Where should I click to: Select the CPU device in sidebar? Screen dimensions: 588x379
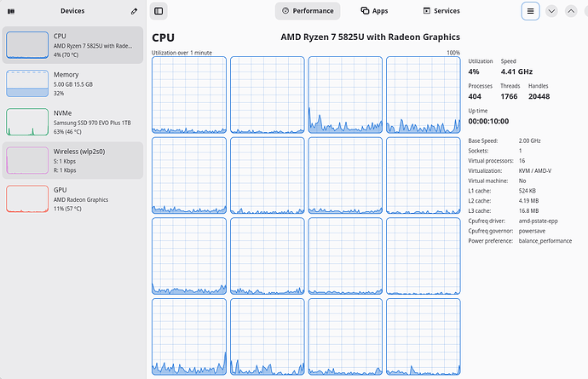(72, 45)
